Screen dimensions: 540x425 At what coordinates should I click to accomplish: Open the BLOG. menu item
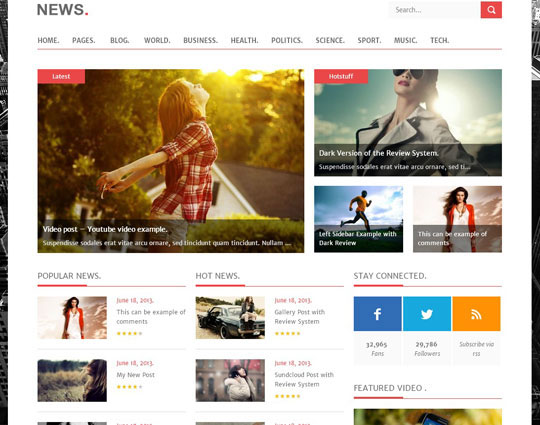[x=120, y=40]
